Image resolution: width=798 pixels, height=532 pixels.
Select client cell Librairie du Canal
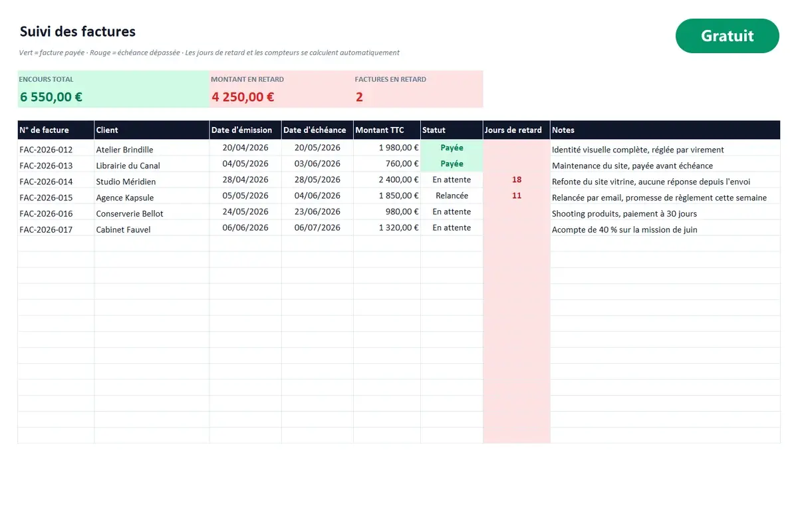pos(152,164)
